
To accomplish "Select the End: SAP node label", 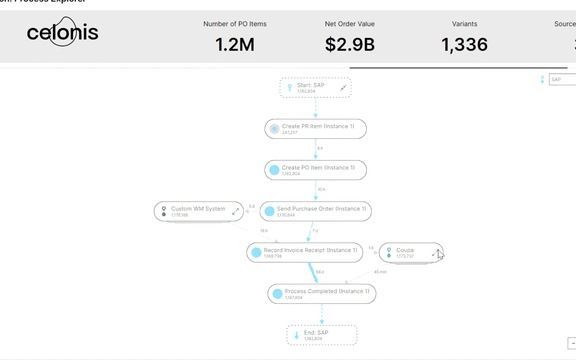I will [x=316, y=332].
